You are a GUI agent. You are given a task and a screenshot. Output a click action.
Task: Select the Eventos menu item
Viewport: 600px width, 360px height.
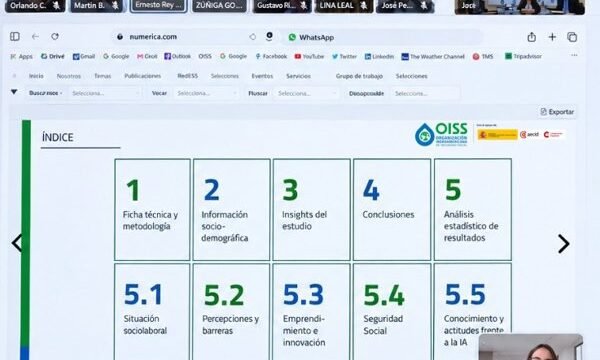pyautogui.click(x=262, y=76)
